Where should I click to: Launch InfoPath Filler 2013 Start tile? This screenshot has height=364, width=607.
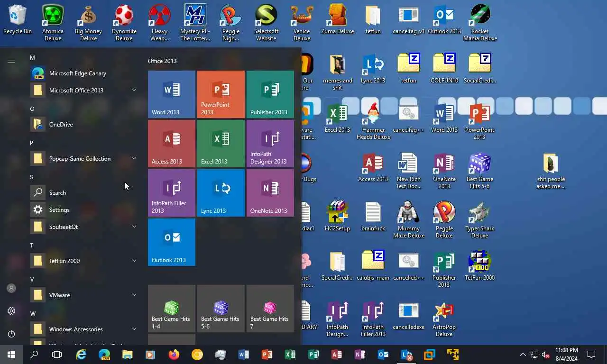[x=172, y=193]
